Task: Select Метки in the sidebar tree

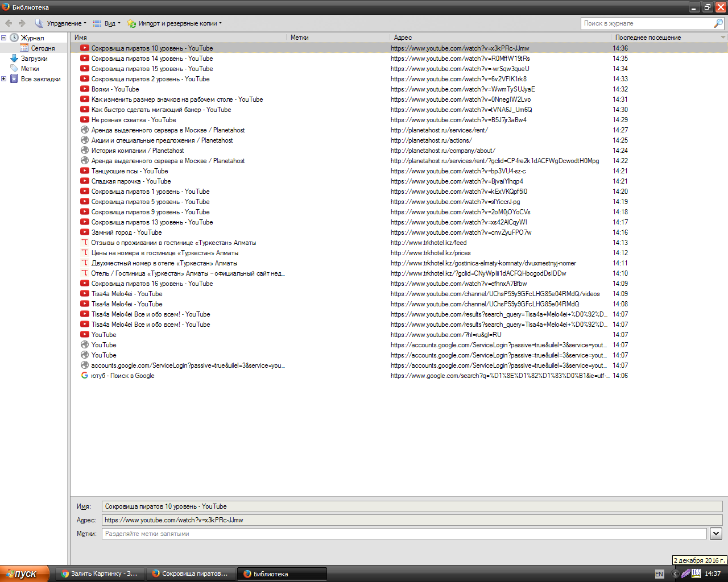Action: [30, 69]
